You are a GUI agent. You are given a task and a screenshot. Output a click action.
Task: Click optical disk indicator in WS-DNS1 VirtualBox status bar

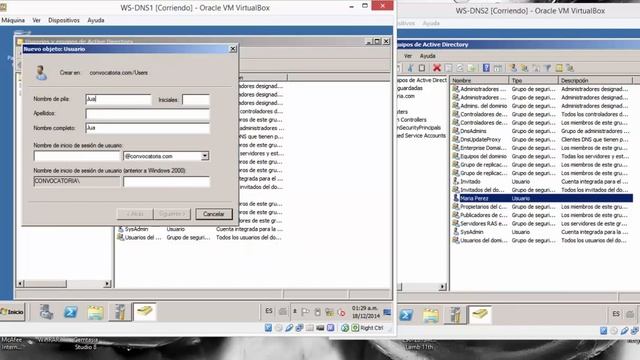[x=279, y=328]
